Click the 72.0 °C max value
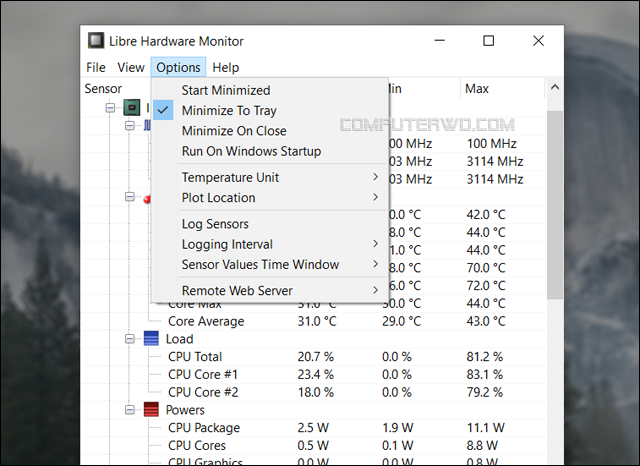This screenshot has height=466, width=640. pos(486,286)
